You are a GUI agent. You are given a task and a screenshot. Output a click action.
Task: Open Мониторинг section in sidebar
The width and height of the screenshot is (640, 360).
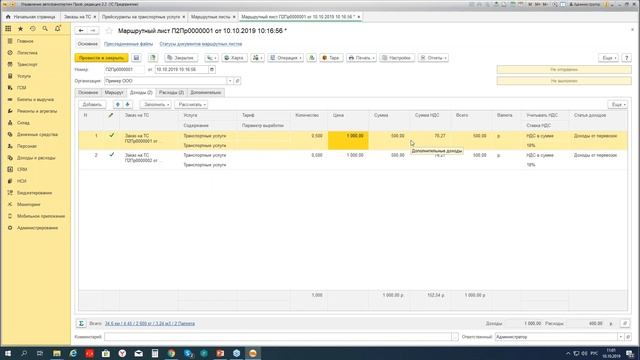(x=29, y=204)
